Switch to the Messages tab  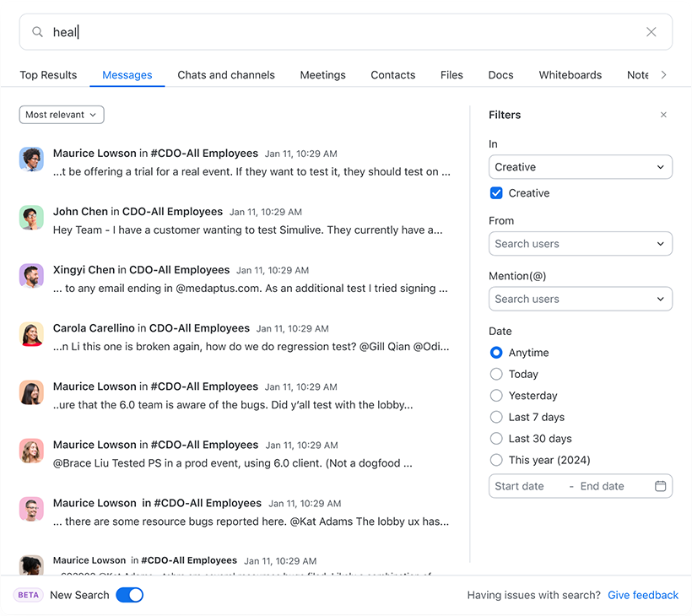click(127, 75)
